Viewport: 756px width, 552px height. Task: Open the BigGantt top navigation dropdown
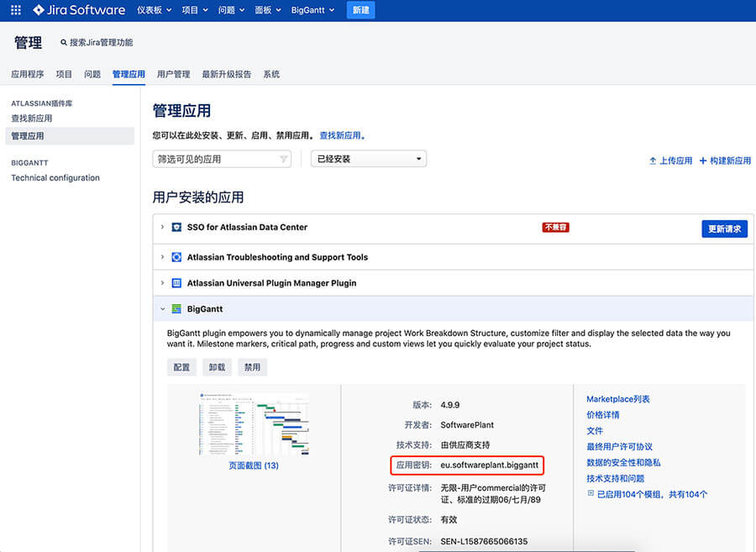[312, 9]
